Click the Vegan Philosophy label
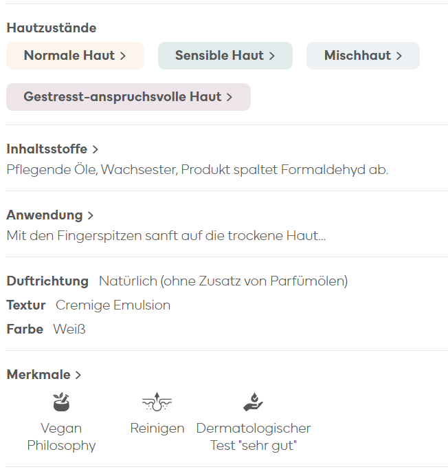448x476 pixels. pos(61,437)
